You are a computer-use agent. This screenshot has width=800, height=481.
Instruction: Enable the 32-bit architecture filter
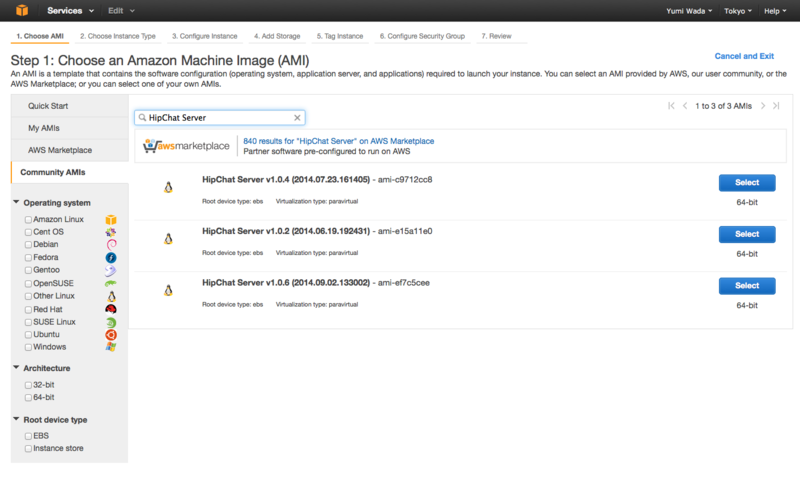click(28, 385)
